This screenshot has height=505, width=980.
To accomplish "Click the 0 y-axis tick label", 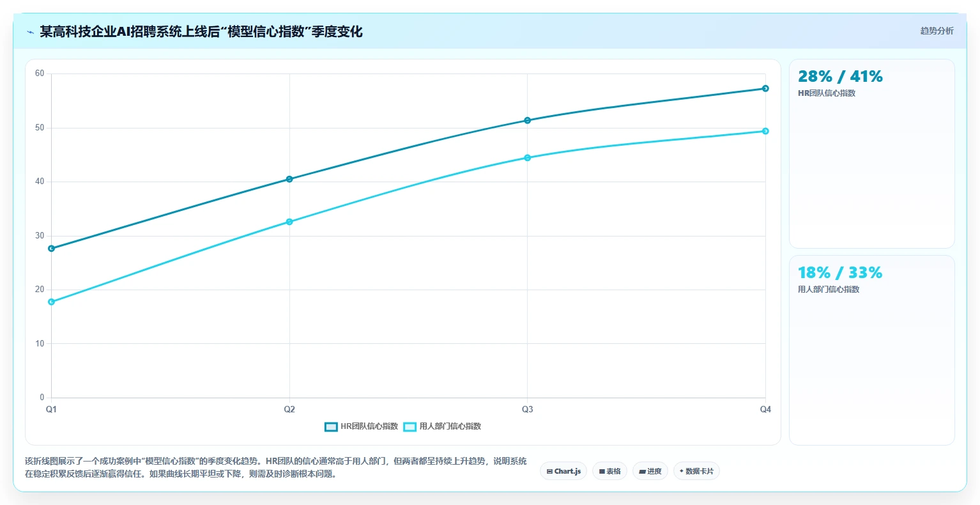I will pyautogui.click(x=42, y=398).
